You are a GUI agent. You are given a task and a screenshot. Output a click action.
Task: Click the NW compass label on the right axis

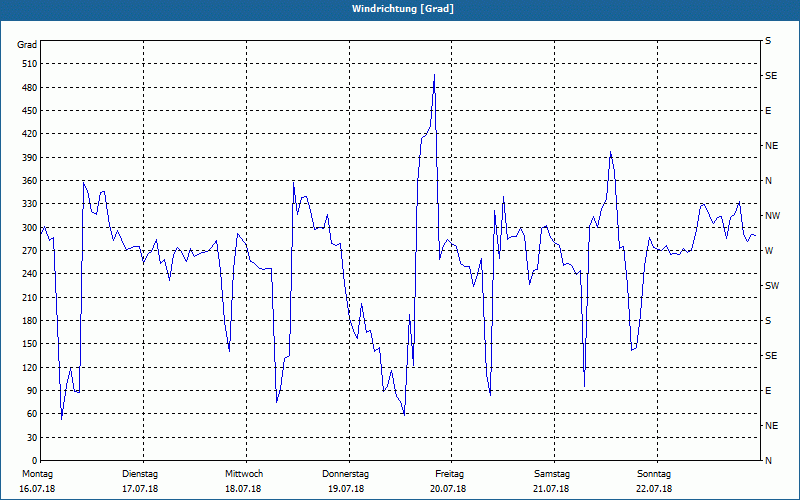pos(772,216)
